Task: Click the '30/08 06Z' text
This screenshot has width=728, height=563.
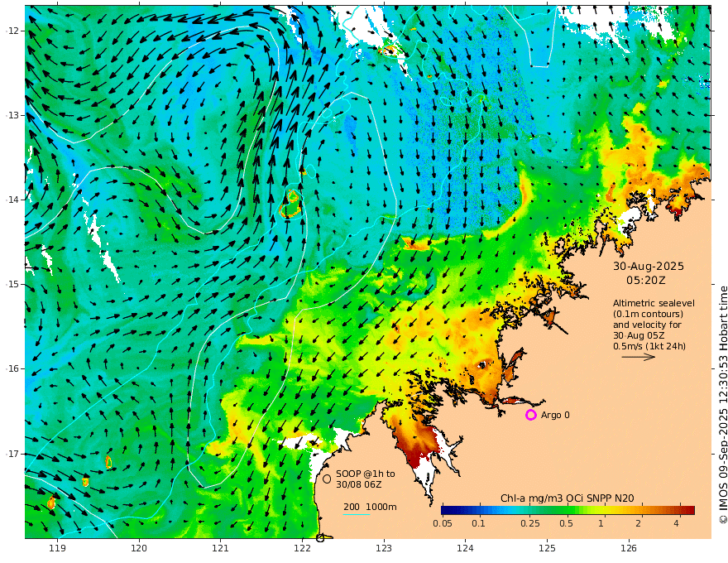Action: pyautogui.click(x=359, y=484)
